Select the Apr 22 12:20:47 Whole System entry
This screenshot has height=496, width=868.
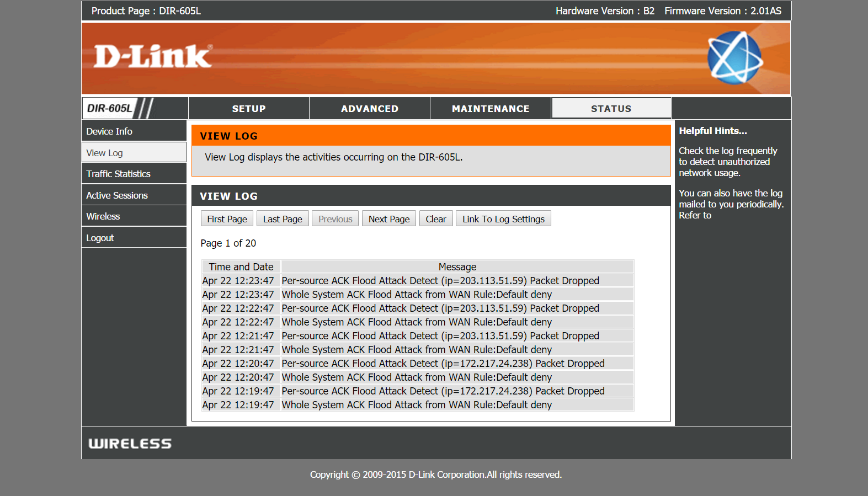[418, 377]
